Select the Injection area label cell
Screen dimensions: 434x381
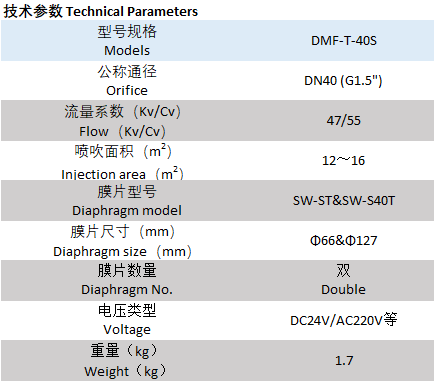[x=127, y=161]
